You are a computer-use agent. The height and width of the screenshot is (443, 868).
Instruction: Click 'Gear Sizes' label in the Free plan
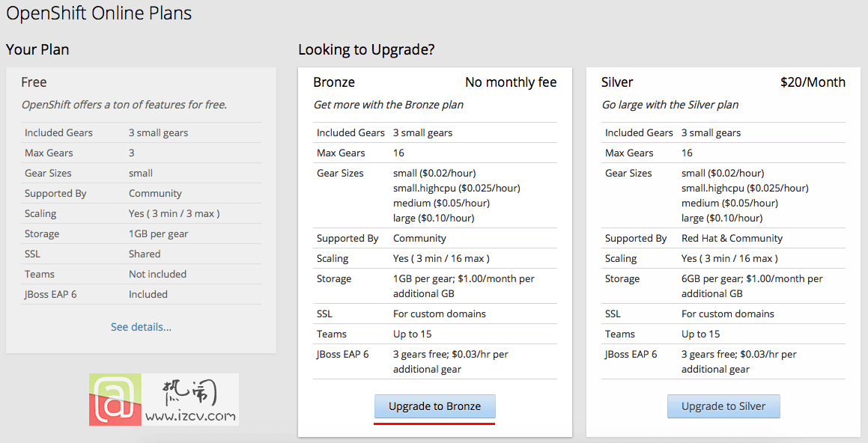(x=48, y=173)
